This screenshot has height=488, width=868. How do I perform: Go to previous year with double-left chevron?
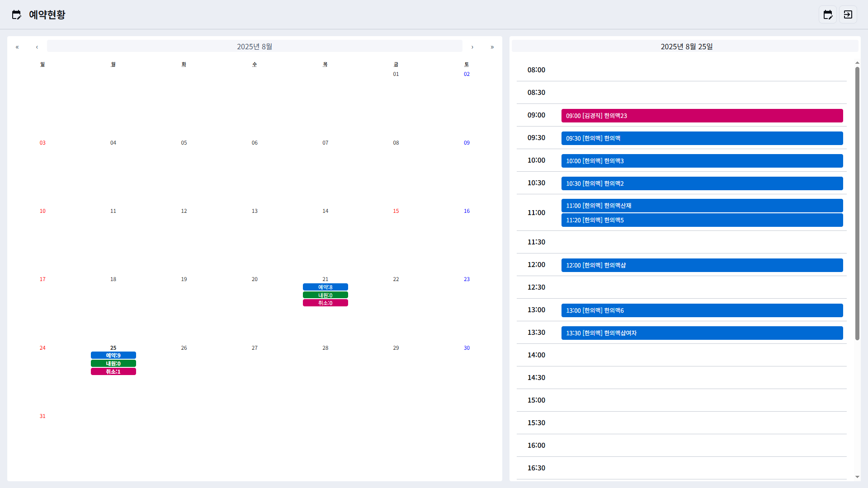[x=17, y=47]
